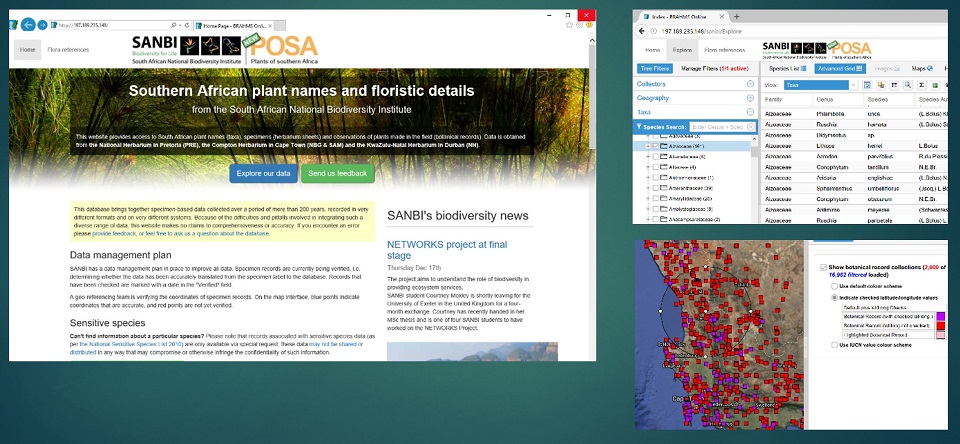The image size is (960, 444).
Task: Click the pink Highlighted Botanical Record colour swatch
Action: click(941, 335)
